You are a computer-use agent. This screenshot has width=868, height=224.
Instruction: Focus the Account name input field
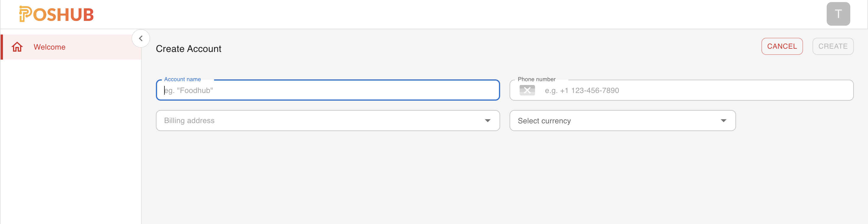point(327,90)
